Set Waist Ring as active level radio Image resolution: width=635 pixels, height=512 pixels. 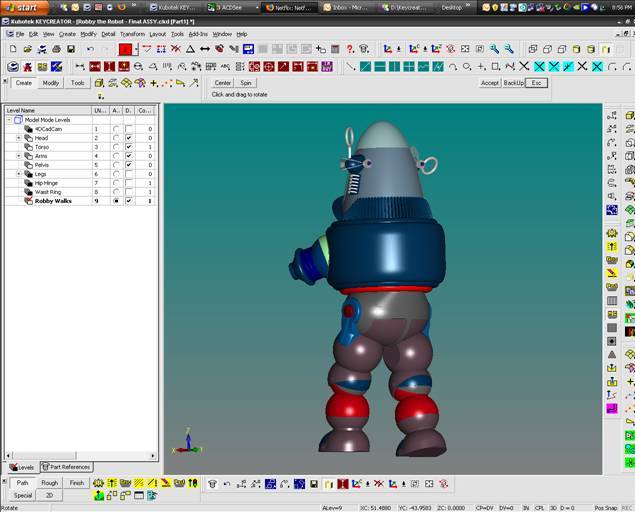tap(116, 192)
